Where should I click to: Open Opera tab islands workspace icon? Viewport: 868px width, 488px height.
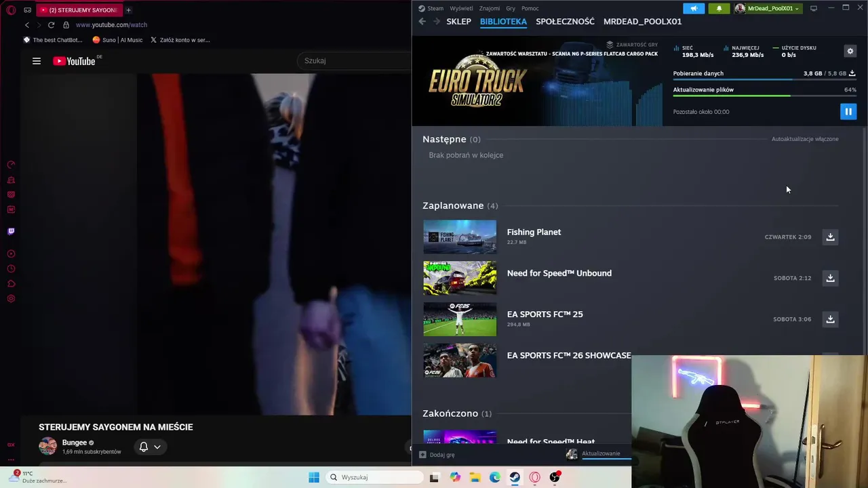point(27,10)
